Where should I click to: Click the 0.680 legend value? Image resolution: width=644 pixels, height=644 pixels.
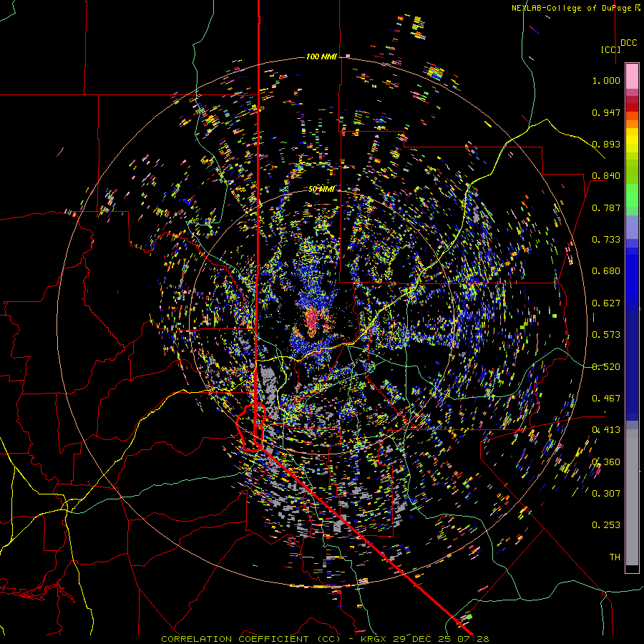pos(606,271)
